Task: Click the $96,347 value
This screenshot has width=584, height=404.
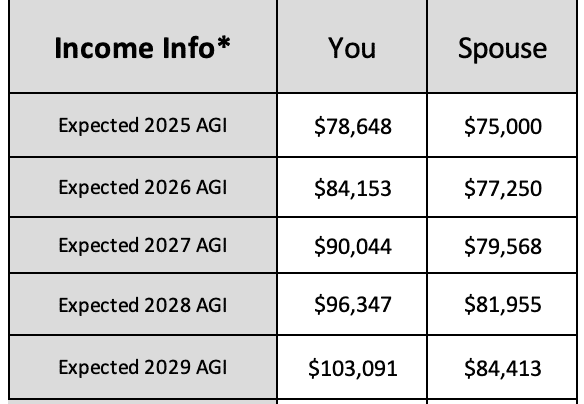Action: [x=353, y=305]
